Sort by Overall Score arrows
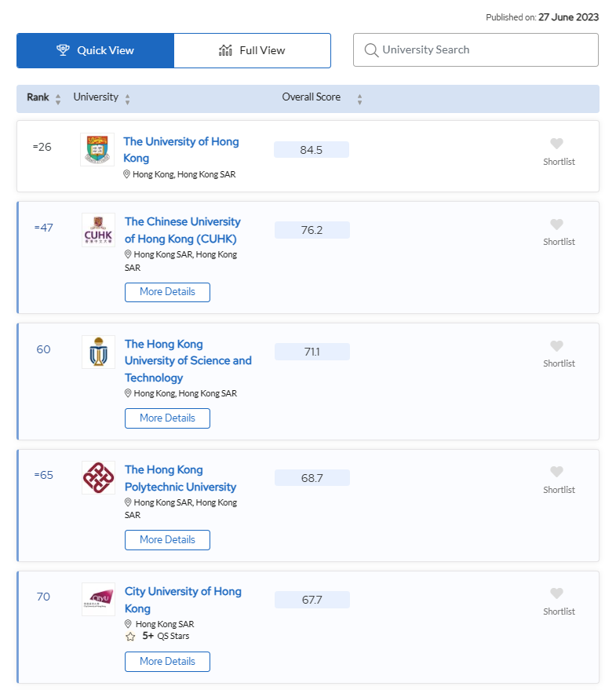The height and width of the screenshot is (690, 616). (x=359, y=99)
